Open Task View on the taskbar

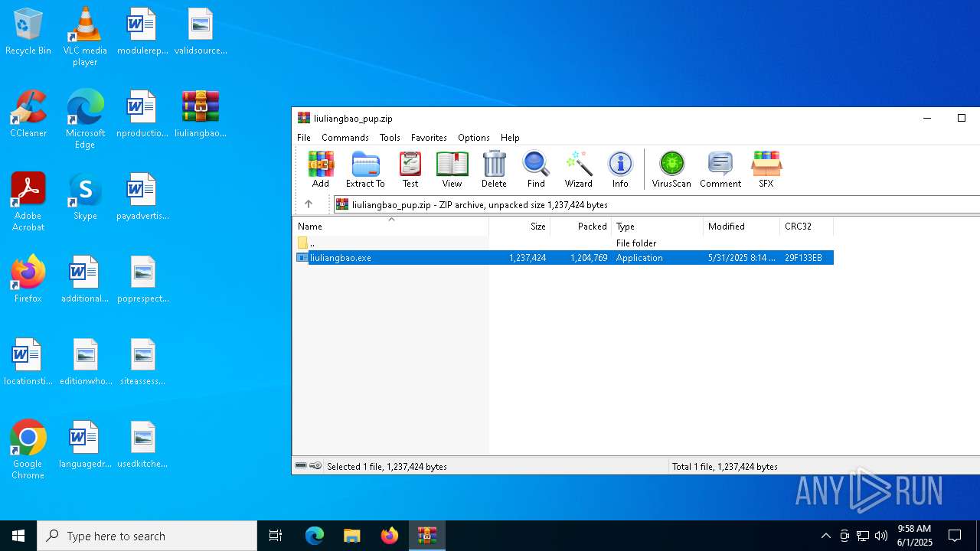click(x=276, y=536)
